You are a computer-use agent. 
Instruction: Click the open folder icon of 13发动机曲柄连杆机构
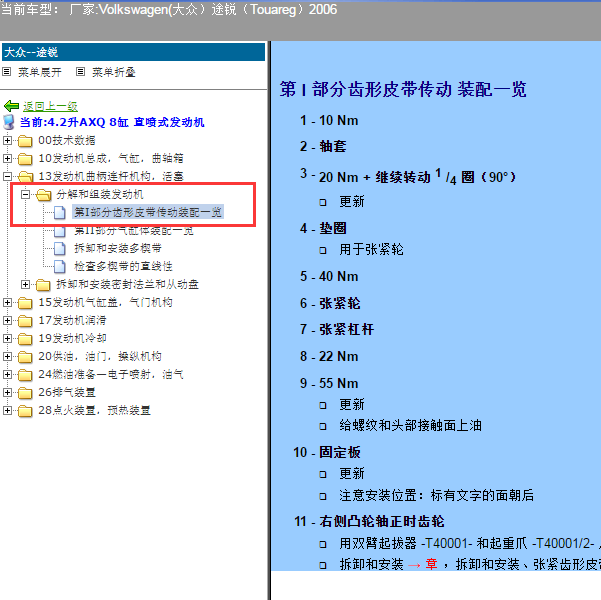point(26,176)
